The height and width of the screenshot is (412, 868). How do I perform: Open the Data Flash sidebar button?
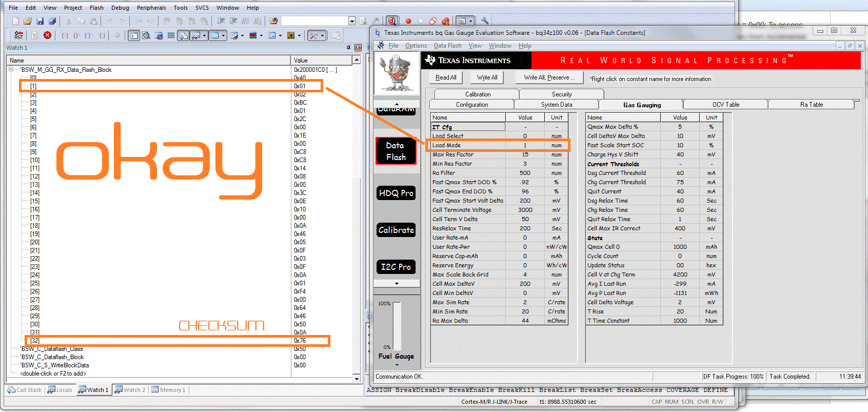click(396, 151)
